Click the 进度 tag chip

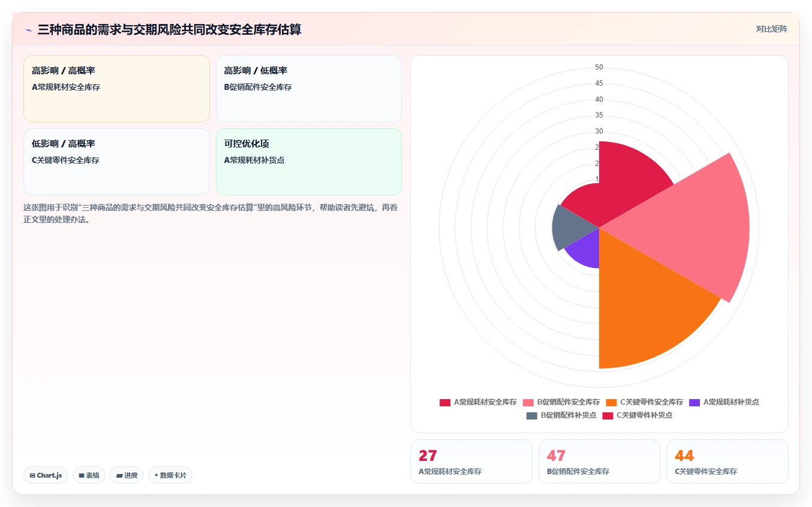127,475
